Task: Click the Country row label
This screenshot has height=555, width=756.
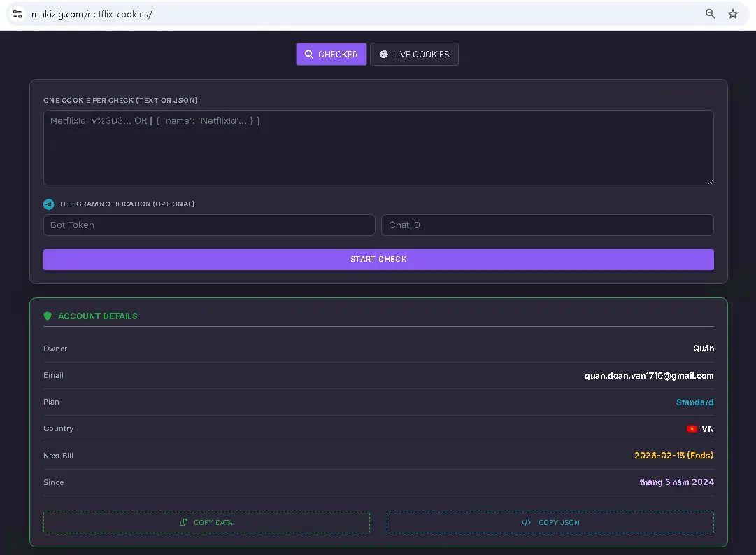Action: pyautogui.click(x=58, y=428)
